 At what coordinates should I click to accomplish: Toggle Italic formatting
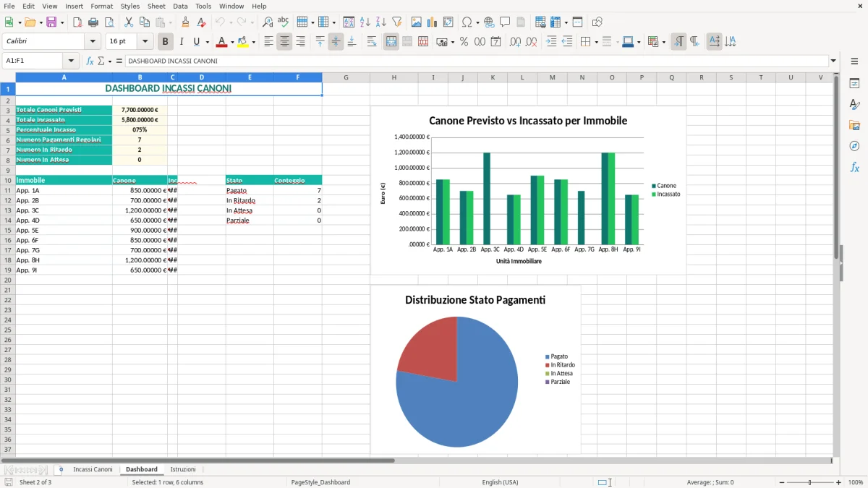coord(182,42)
